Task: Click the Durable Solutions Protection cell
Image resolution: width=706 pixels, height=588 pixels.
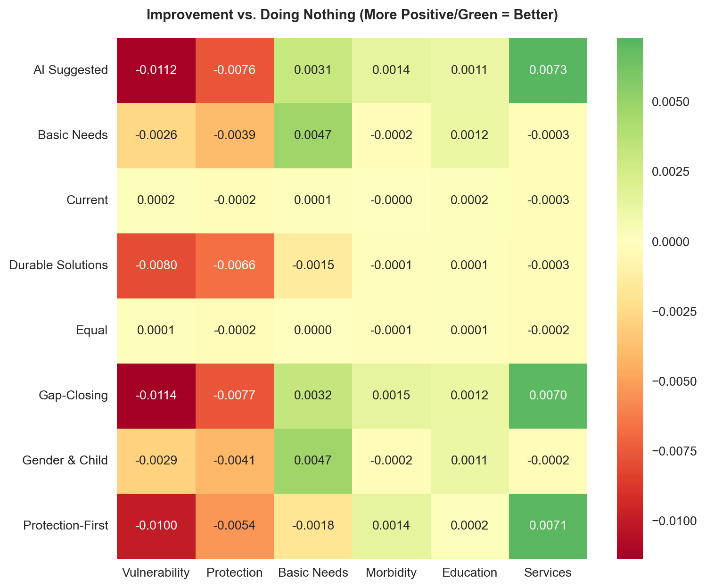Action: coord(235,265)
